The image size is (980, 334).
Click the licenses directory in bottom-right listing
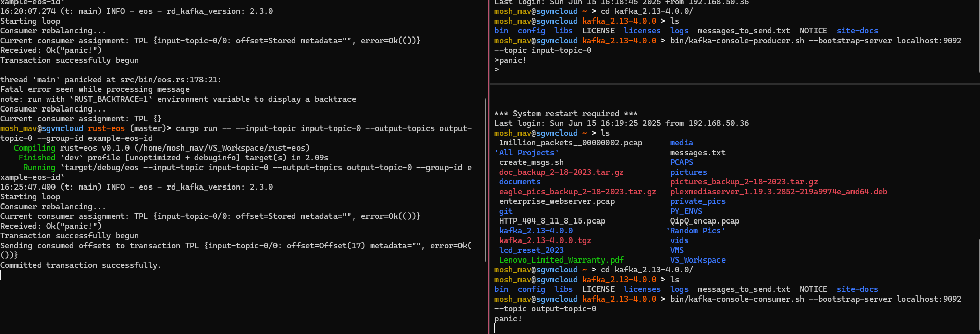point(642,289)
